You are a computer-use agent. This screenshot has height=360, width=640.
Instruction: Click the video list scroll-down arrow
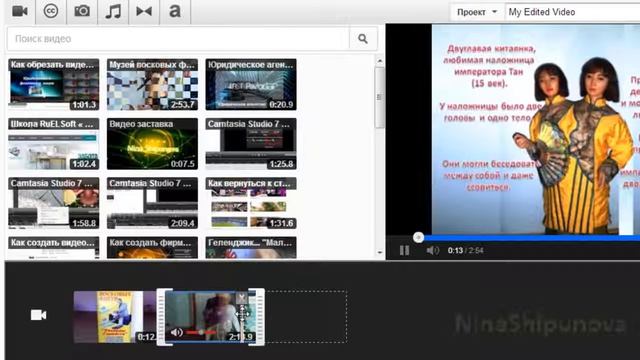(380, 253)
